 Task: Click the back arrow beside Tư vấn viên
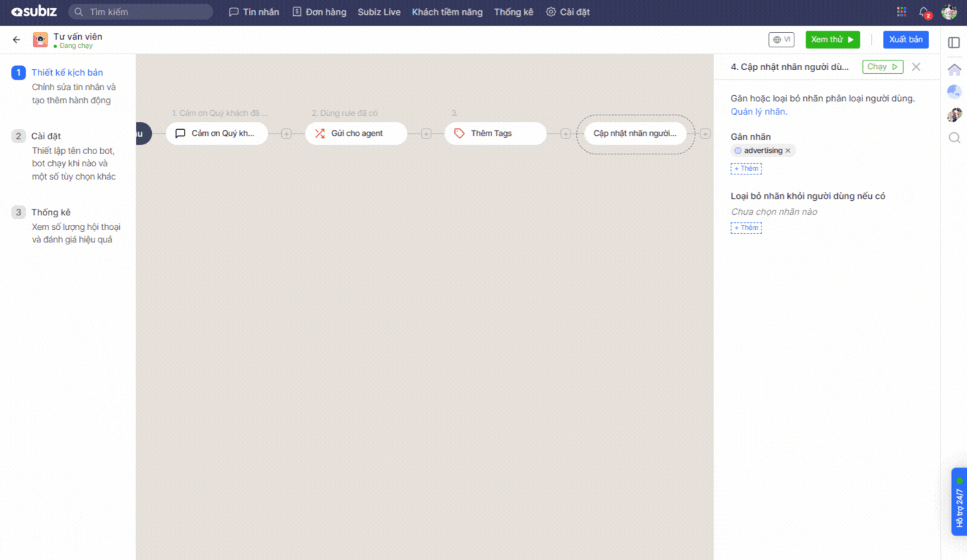(16, 40)
